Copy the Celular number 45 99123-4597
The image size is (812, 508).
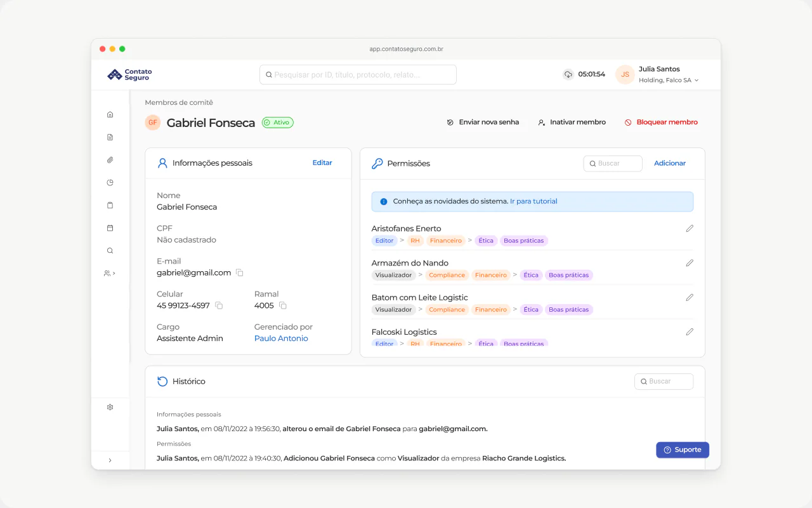click(219, 305)
